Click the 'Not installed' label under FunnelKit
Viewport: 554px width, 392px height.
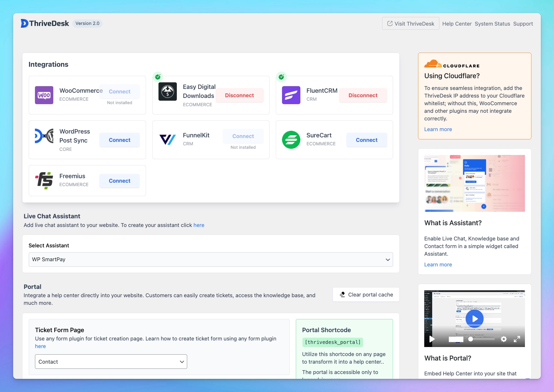coord(243,147)
